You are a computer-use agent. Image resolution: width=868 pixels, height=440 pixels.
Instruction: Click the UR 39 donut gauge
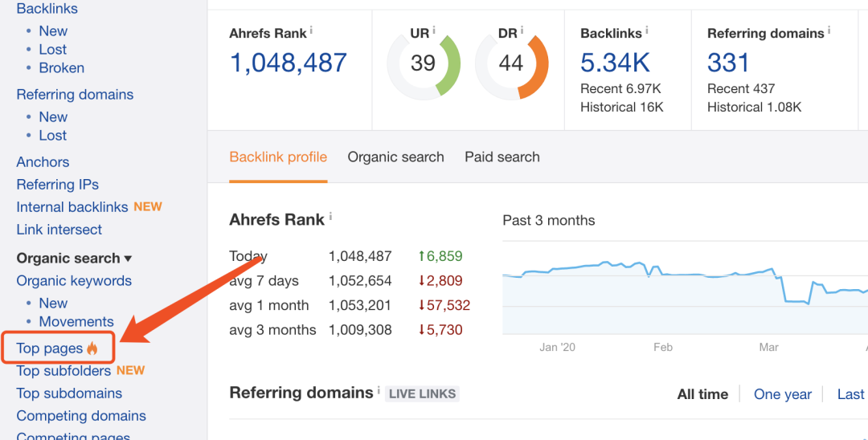tap(423, 63)
